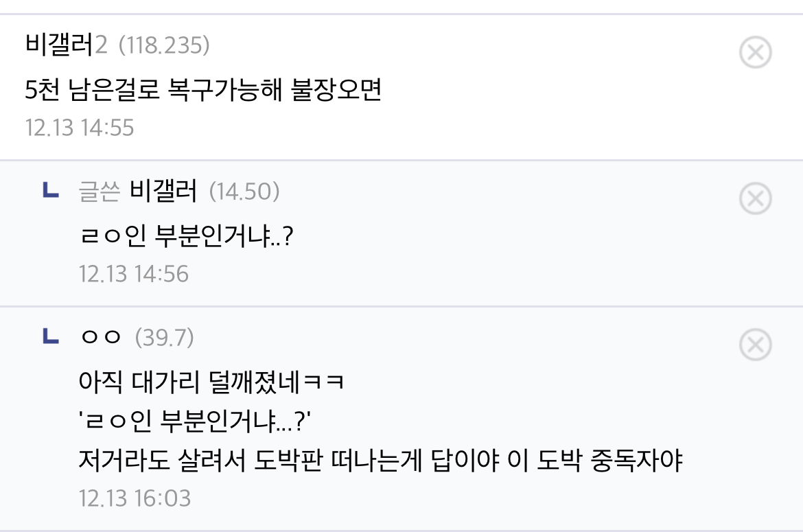Select the reply text 'ㄹㅇ인 부분인거냐..?' under 글쓴 비갤러
Image resolution: width=803 pixels, height=532 pixels.
tap(187, 237)
